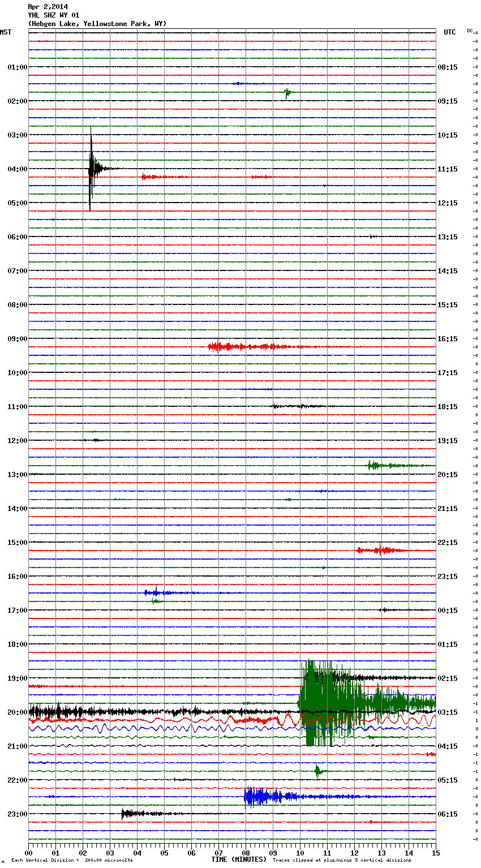The height and width of the screenshot is (868, 481).
Task: Click the 18:15 UTC time label
Action: point(448,407)
